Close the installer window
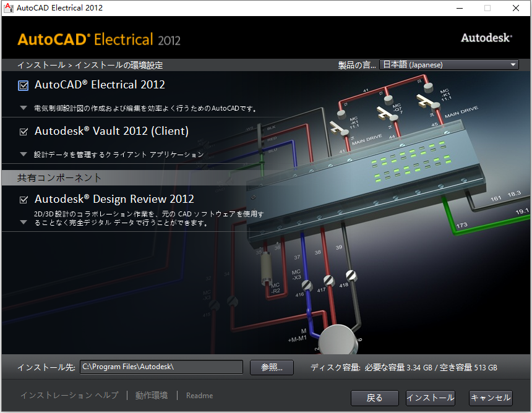Image resolution: width=532 pixels, height=413 pixels. coord(516,8)
